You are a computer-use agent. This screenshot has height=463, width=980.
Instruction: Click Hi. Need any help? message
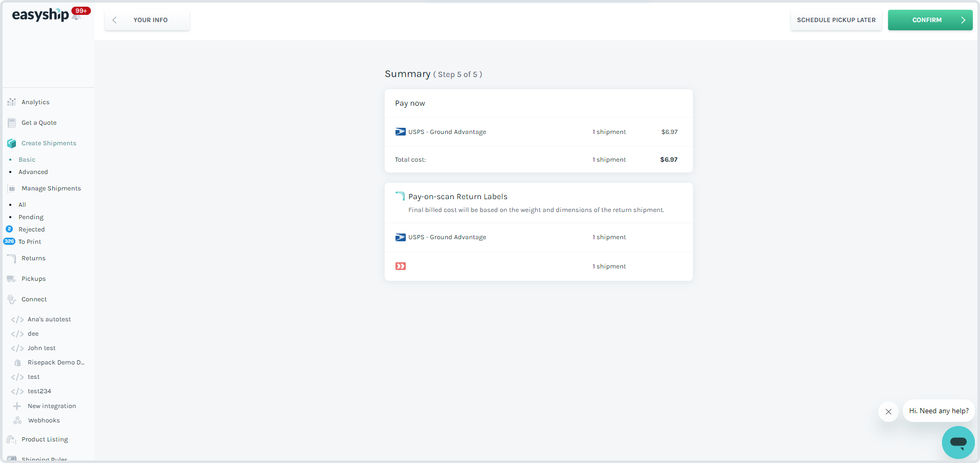(x=939, y=411)
